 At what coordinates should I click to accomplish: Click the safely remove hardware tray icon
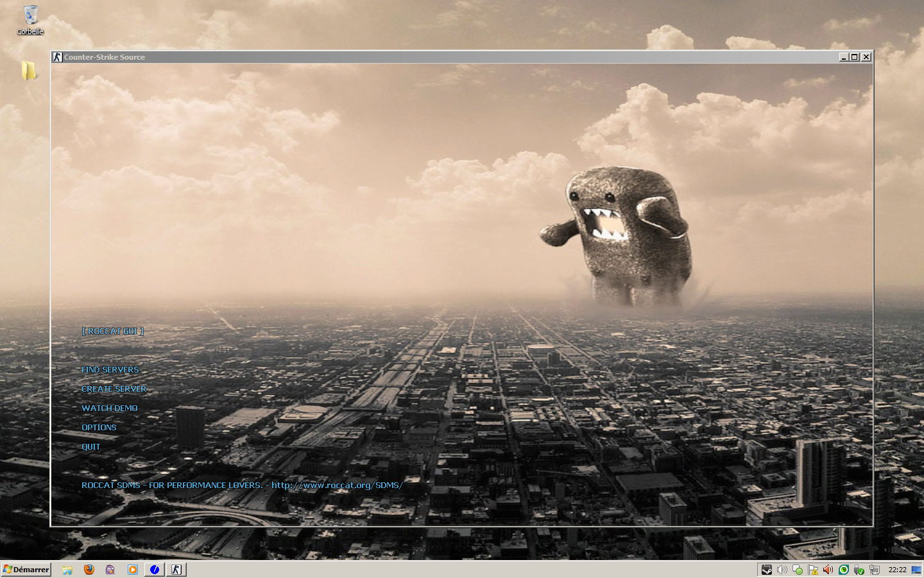tap(859, 570)
